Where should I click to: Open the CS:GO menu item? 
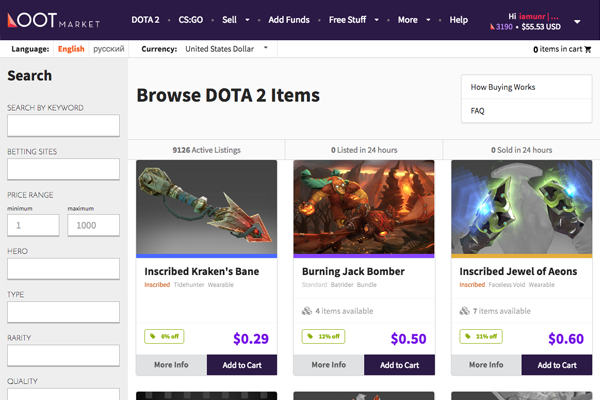[x=191, y=20]
